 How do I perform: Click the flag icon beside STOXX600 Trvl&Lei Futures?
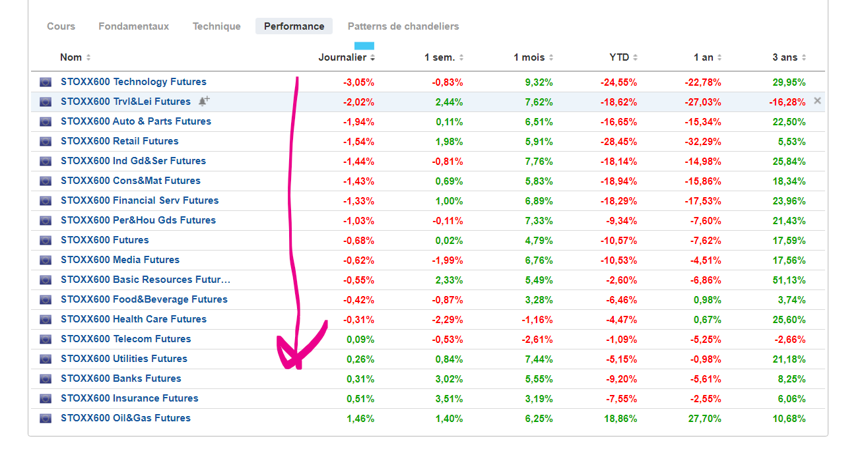[x=46, y=102]
